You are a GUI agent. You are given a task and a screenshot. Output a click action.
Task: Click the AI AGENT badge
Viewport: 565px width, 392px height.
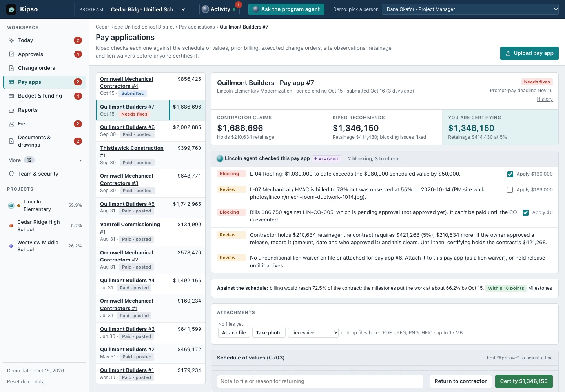click(x=326, y=159)
